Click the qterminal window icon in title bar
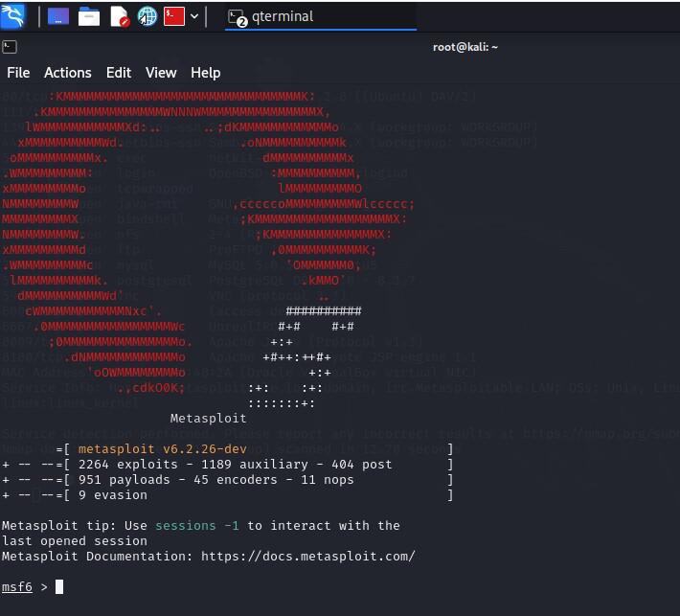 click(10, 47)
